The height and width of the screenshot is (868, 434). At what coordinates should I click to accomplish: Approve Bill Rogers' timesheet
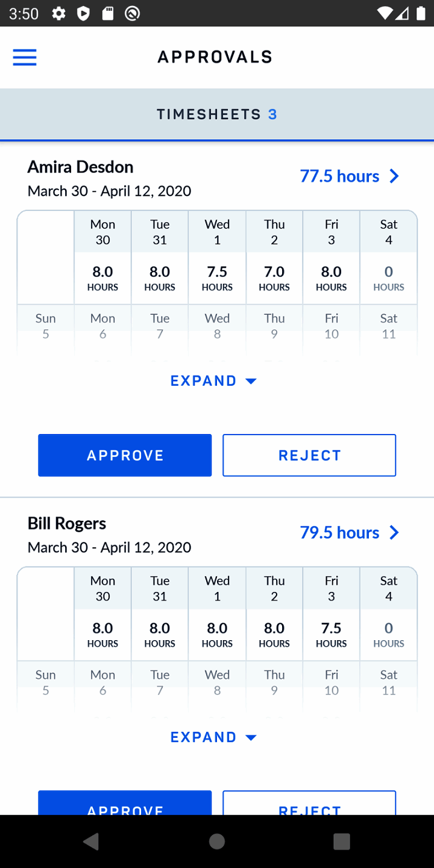point(125,805)
